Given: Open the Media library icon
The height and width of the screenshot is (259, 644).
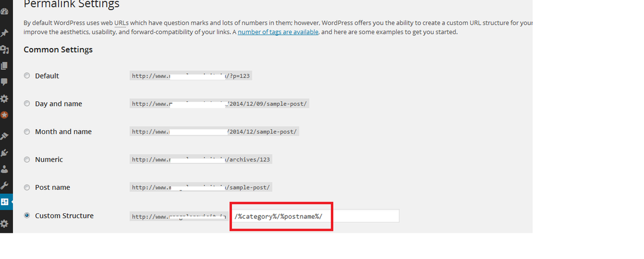Looking at the screenshot, I should point(4,50).
